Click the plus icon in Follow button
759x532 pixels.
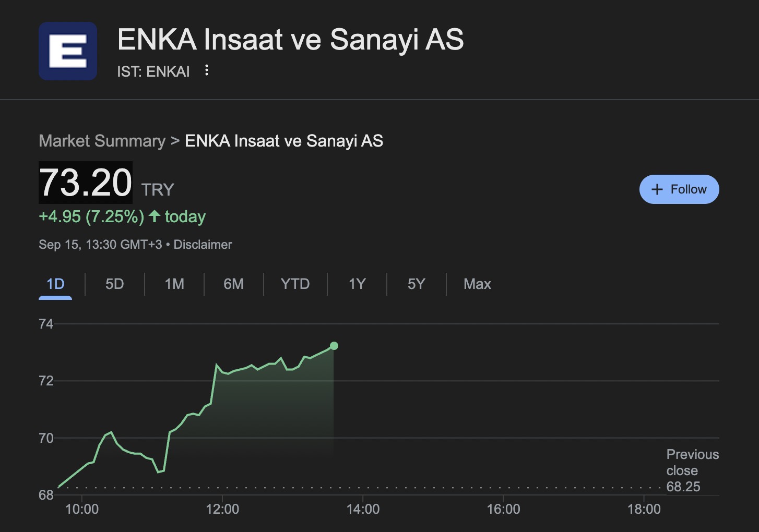click(657, 189)
